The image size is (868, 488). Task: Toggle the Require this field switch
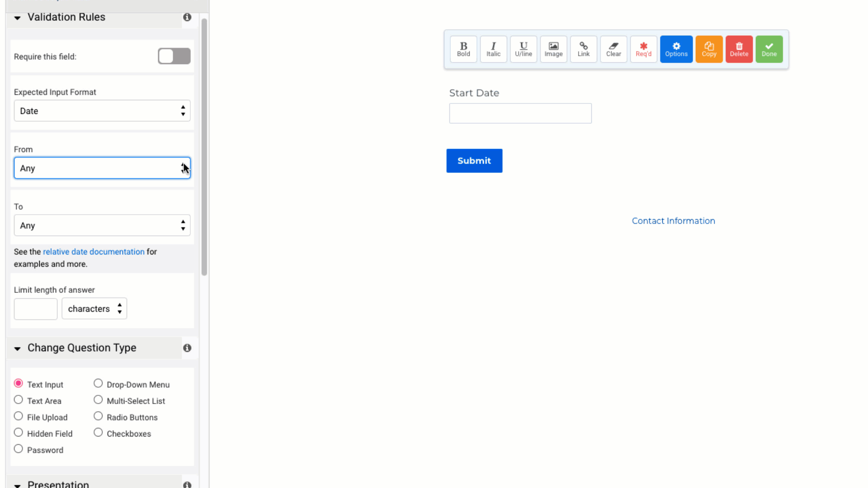pyautogui.click(x=174, y=56)
